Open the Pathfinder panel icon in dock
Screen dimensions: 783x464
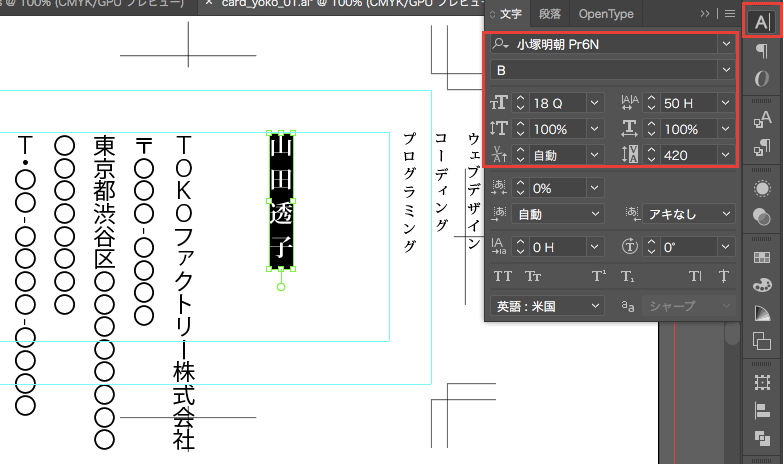pos(762,437)
